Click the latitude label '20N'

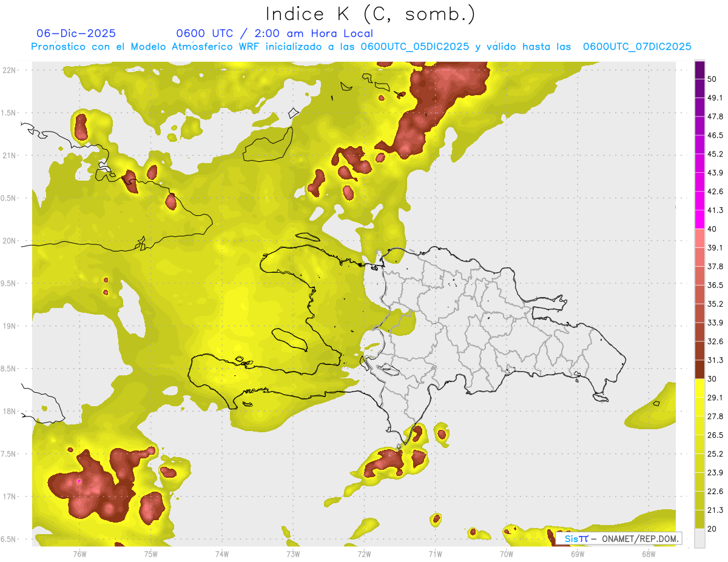tap(9, 241)
